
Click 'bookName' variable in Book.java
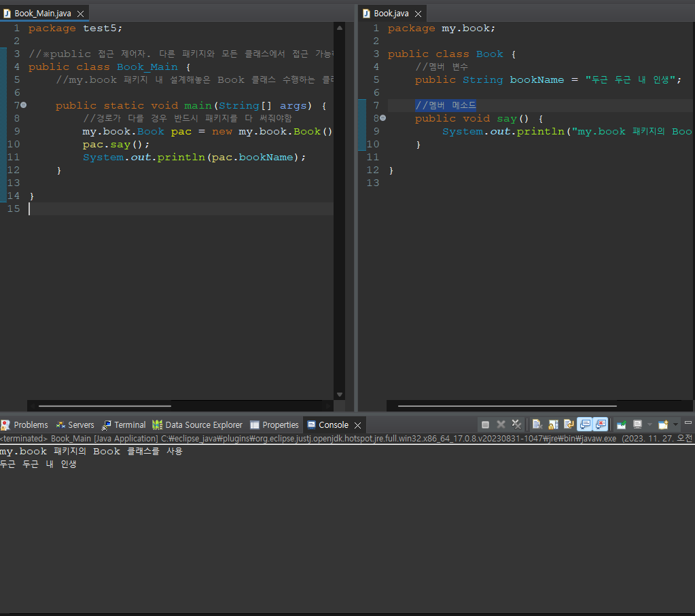tap(537, 79)
